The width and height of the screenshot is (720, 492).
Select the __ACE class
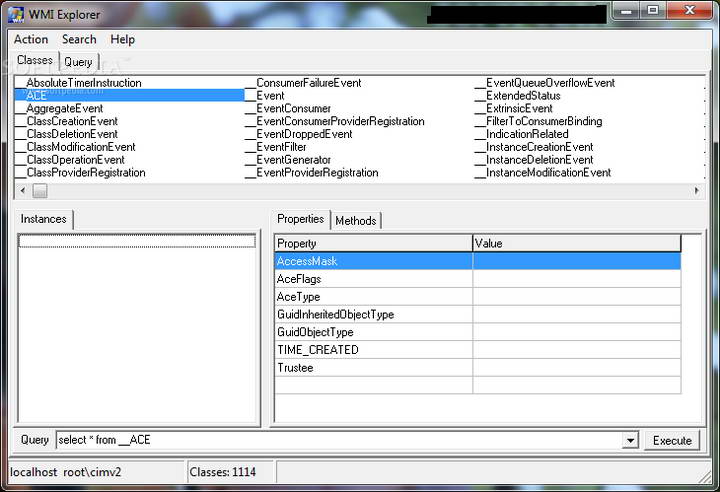[129, 96]
